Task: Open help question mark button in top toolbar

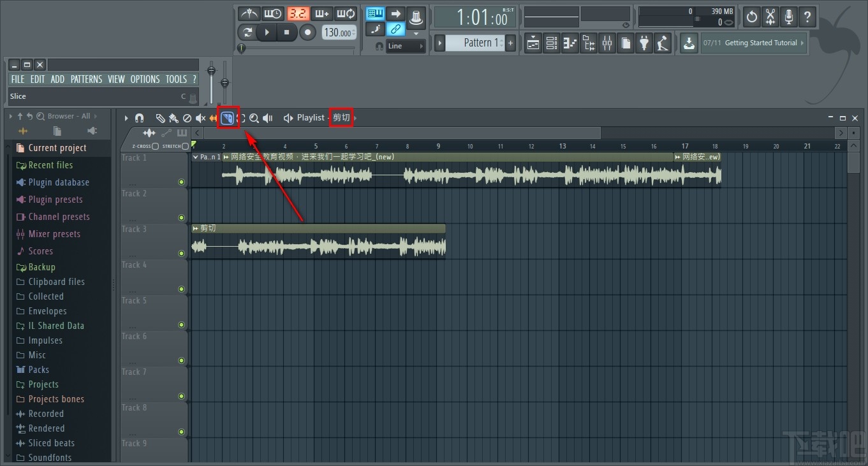Action: [807, 17]
